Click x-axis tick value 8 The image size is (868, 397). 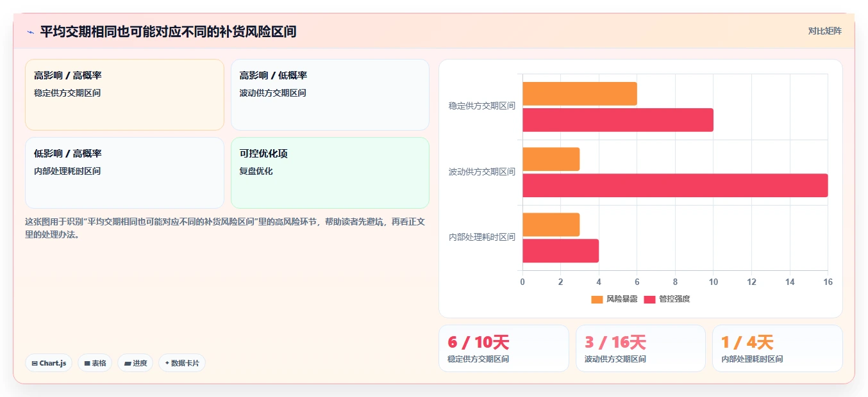click(675, 282)
